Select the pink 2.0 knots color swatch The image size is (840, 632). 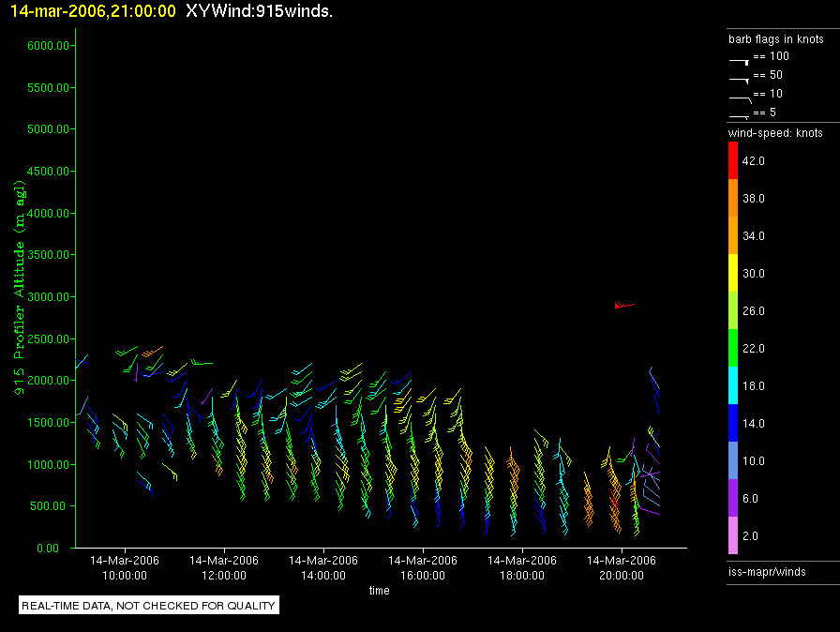tap(733, 536)
